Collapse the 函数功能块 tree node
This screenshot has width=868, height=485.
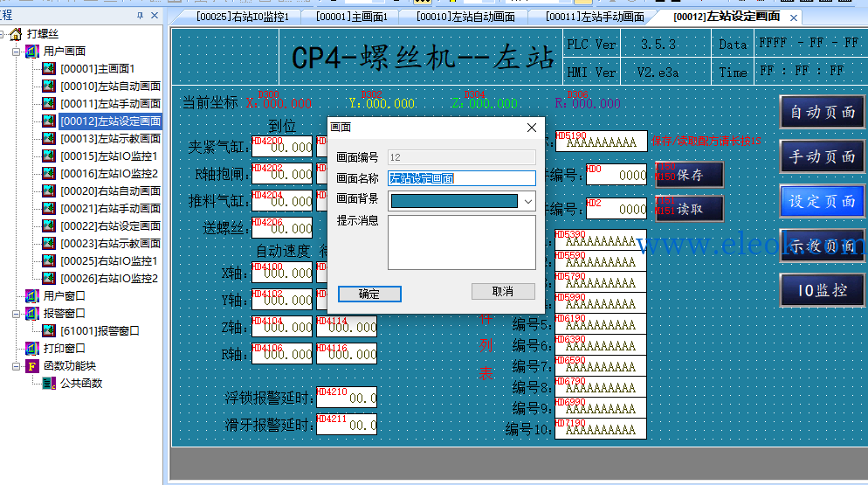click(x=16, y=366)
